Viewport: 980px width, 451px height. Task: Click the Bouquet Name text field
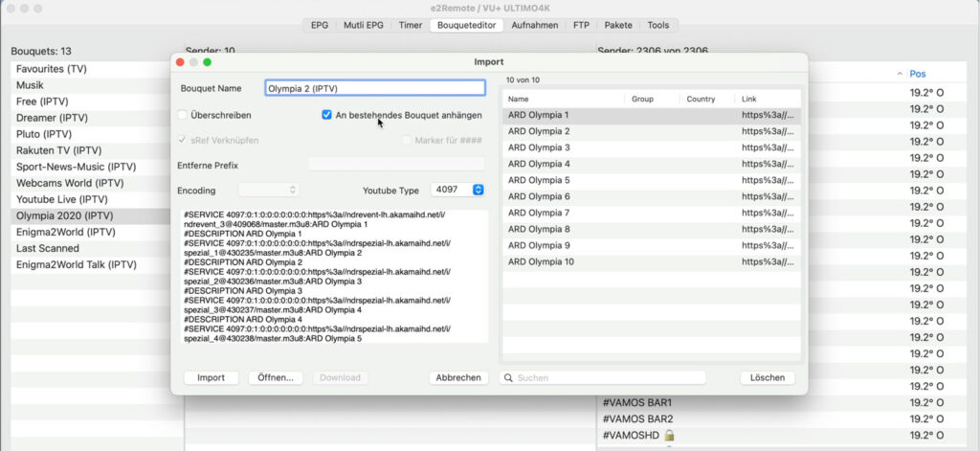point(374,88)
